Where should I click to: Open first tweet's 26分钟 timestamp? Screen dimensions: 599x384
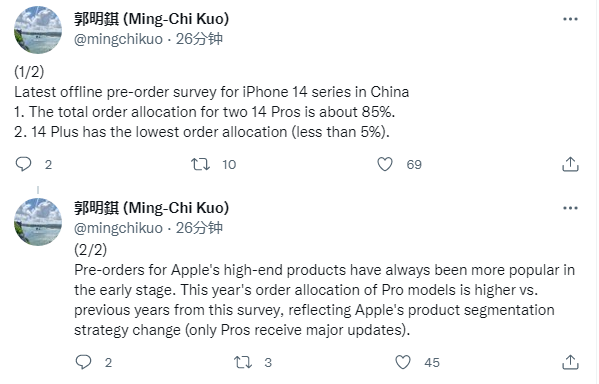point(199,39)
